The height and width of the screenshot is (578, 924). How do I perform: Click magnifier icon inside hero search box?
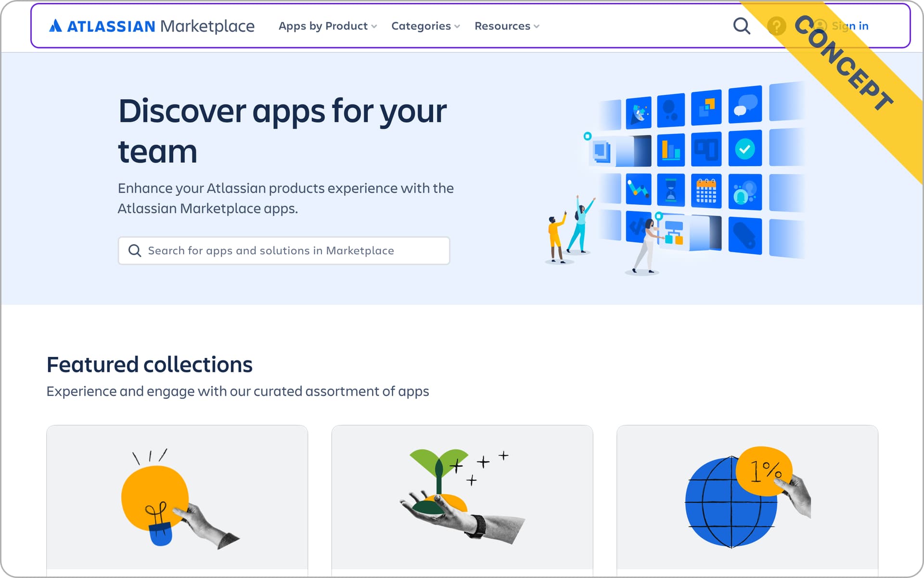pos(135,250)
